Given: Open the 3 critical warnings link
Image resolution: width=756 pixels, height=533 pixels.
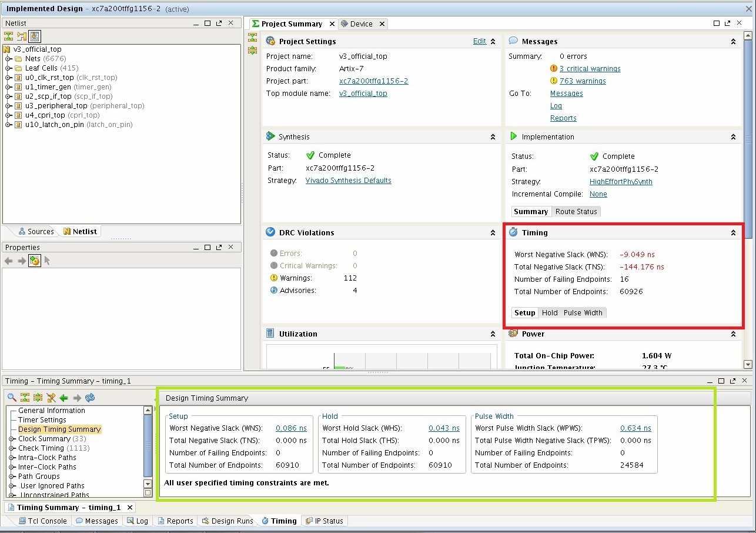Looking at the screenshot, I should [x=590, y=69].
